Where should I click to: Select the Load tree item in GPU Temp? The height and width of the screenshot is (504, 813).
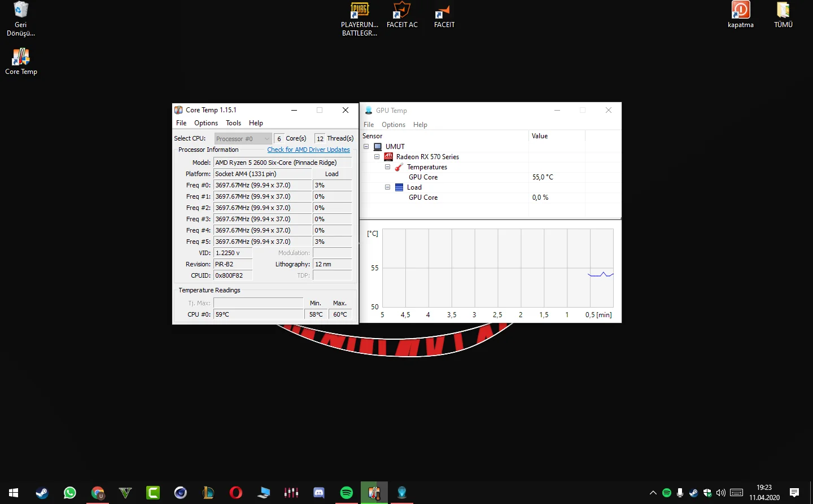point(414,187)
